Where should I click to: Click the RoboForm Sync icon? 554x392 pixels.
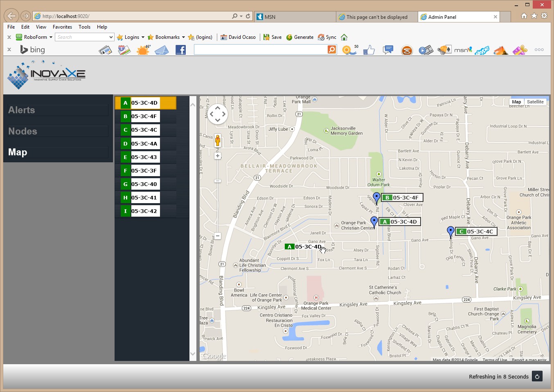[x=327, y=37]
